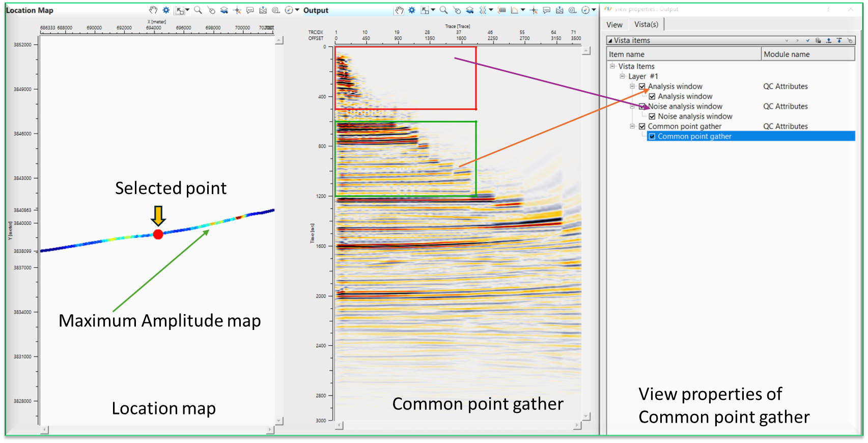
Task: Click the export image icon in Location Map toolbar
Action: pos(263,10)
